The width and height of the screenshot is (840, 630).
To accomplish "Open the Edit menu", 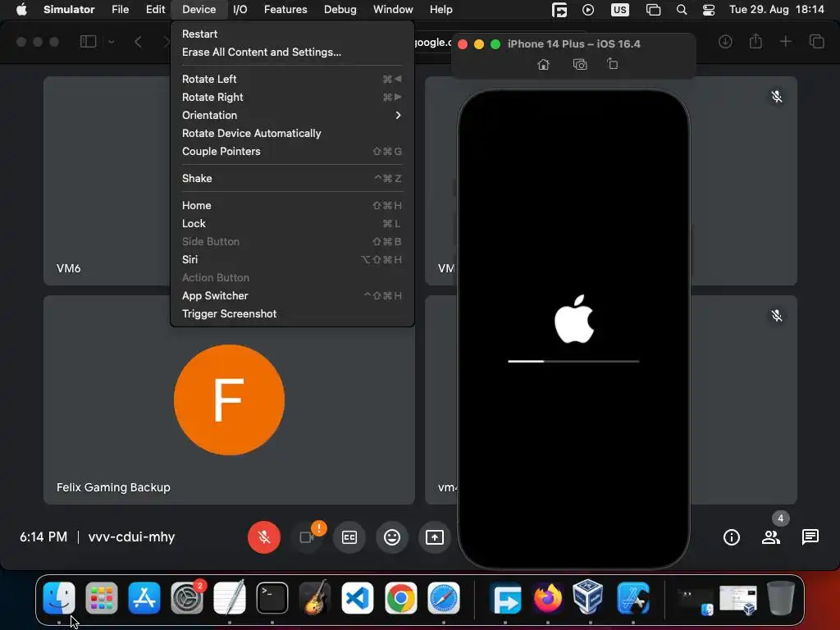I will pyautogui.click(x=155, y=10).
